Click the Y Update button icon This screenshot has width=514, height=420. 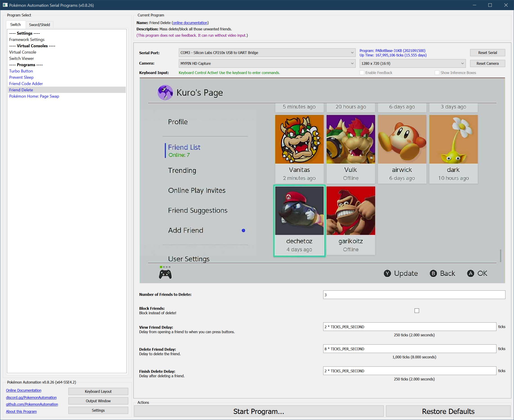(x=387, y=273)
